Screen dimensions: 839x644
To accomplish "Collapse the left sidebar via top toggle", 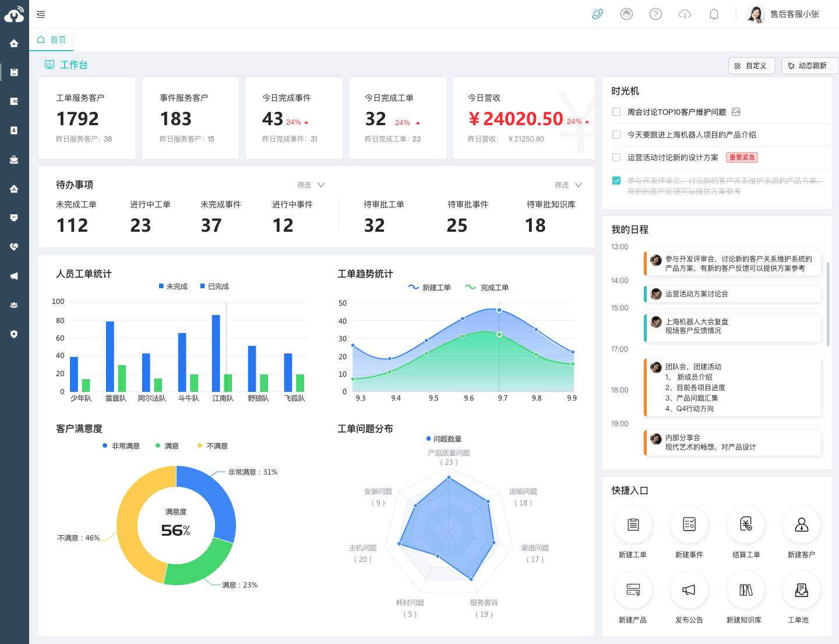I will coord(40,13).
